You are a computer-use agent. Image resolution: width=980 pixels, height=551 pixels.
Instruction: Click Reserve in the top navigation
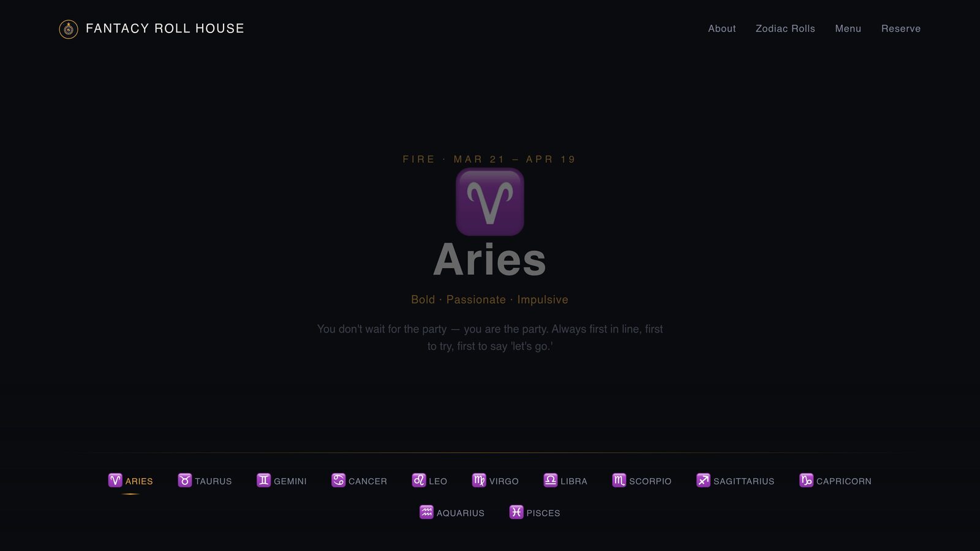click(x=900, y=29)
